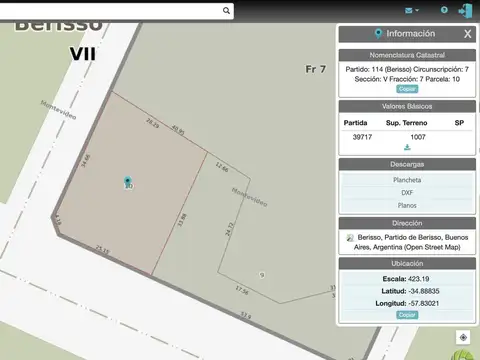Viewport: 480px width, 360px height.
Task: Open the DXF download
Action: click(x=407, y=193)
